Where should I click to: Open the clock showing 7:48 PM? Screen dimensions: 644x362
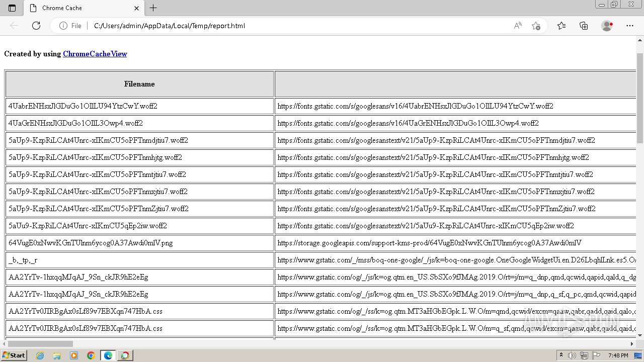(618, 355)
